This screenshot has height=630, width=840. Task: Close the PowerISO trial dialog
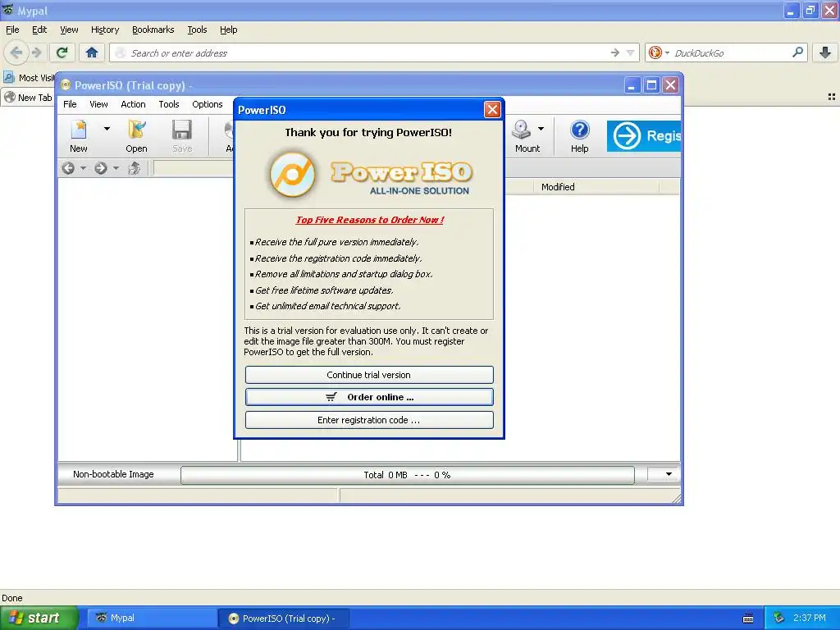coord(492,109)
